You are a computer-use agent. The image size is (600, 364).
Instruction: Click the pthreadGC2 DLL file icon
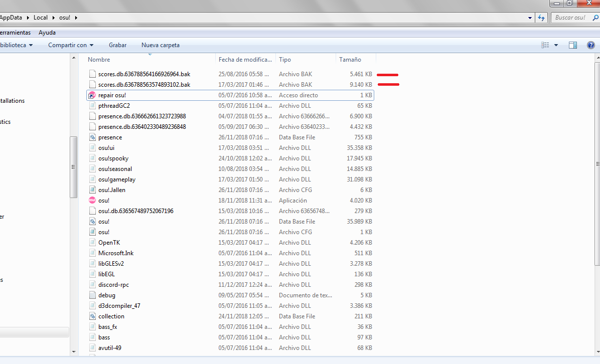(x=92, y=106)
